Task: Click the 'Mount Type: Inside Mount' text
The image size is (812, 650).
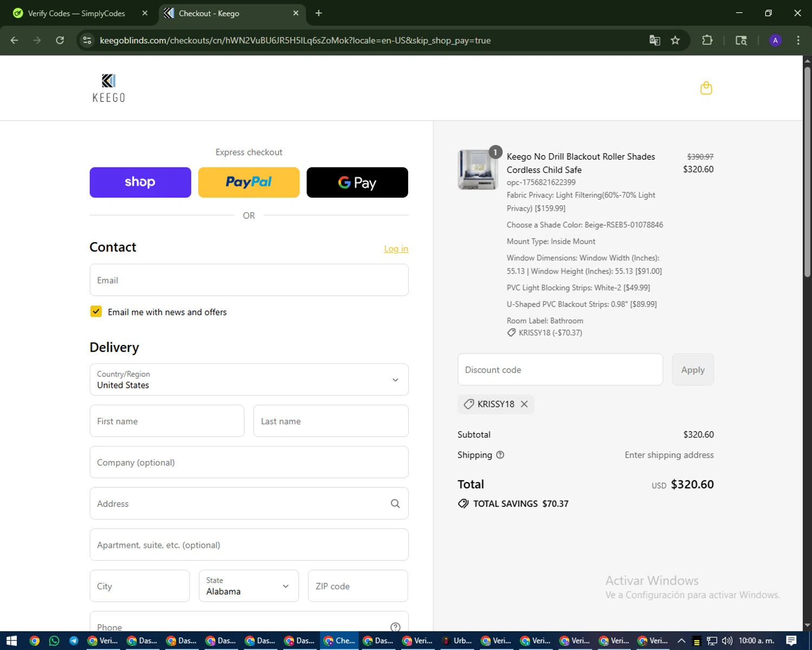Action: (551, 242)
